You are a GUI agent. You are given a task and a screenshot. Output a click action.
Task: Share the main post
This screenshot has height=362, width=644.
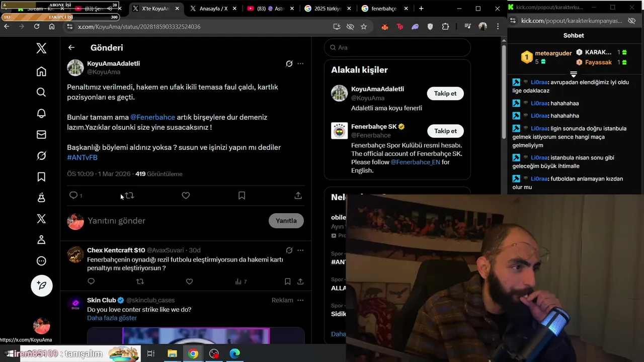coord(298,195)
